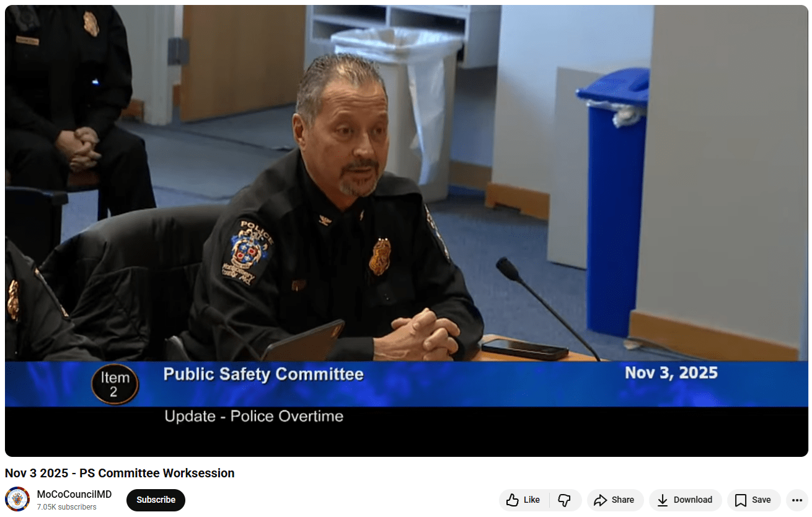Click the 7.05K subscribers count text
The image size is (812, 517).
click(x=66, y=507)
